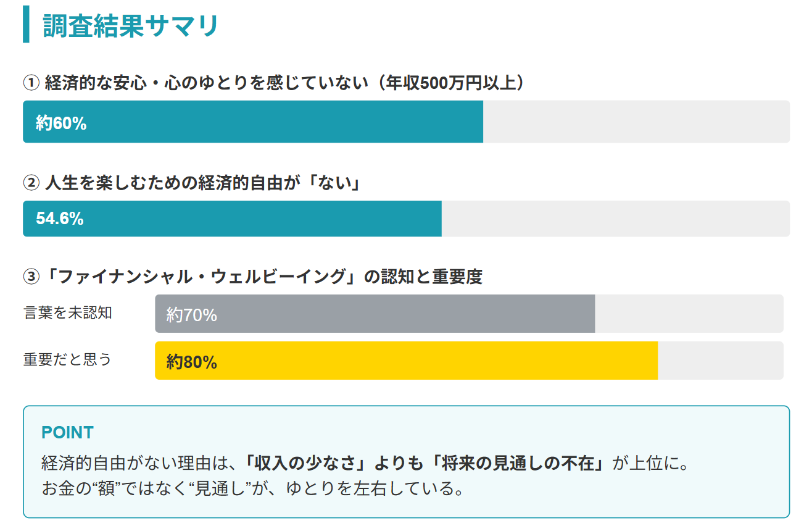Viewport: 812px width, 531px height.
Task: Click the 約60% label text
Action: click(61, 123)
